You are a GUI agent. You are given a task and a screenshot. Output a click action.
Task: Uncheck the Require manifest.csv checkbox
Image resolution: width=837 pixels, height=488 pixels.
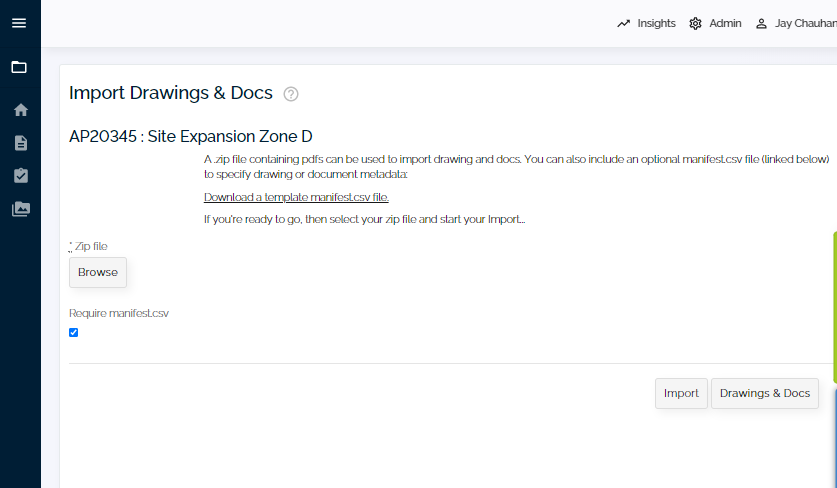point(74,333)
